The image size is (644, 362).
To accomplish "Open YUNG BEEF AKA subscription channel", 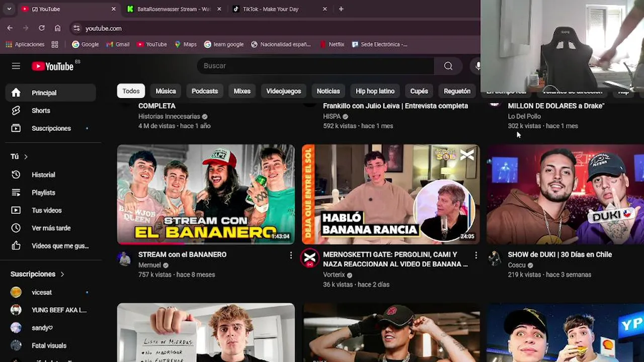I will point(50,310).
